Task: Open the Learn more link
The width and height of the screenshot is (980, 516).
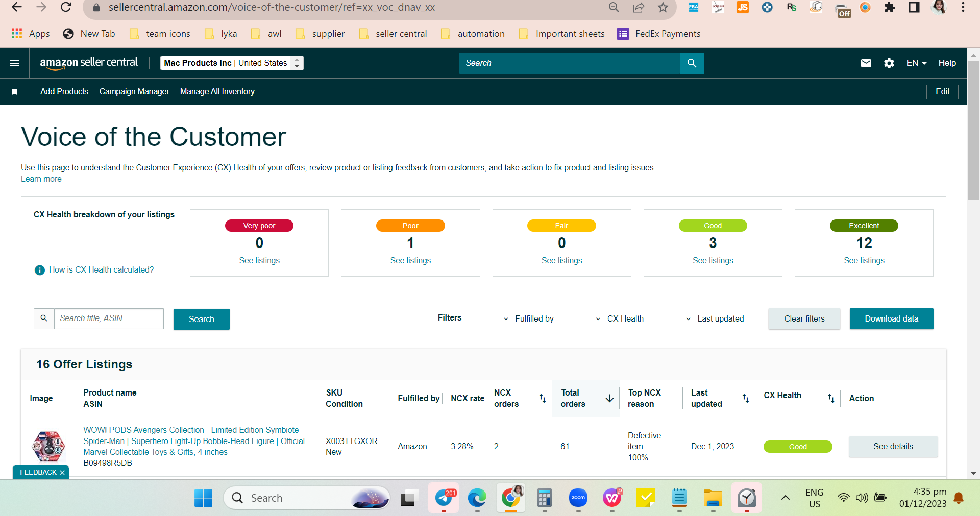Action: coord(41,179)
